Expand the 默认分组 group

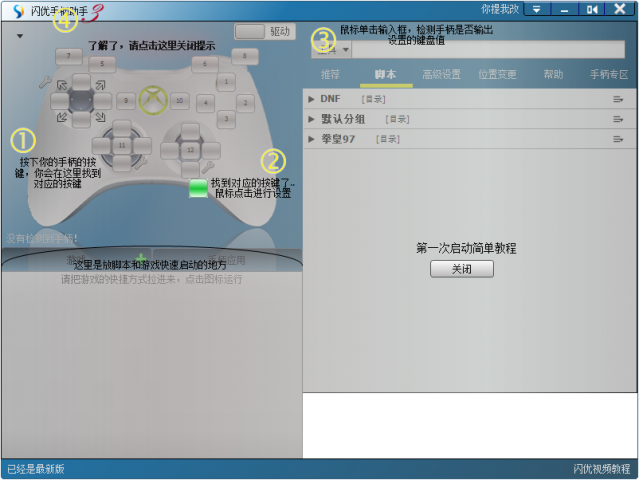tap(312, 119)
